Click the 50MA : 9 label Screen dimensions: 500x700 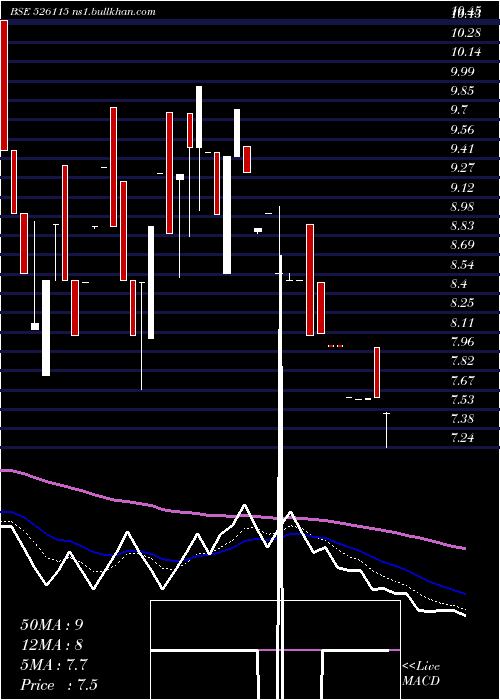pyautogui.click(x=52, y=625)
